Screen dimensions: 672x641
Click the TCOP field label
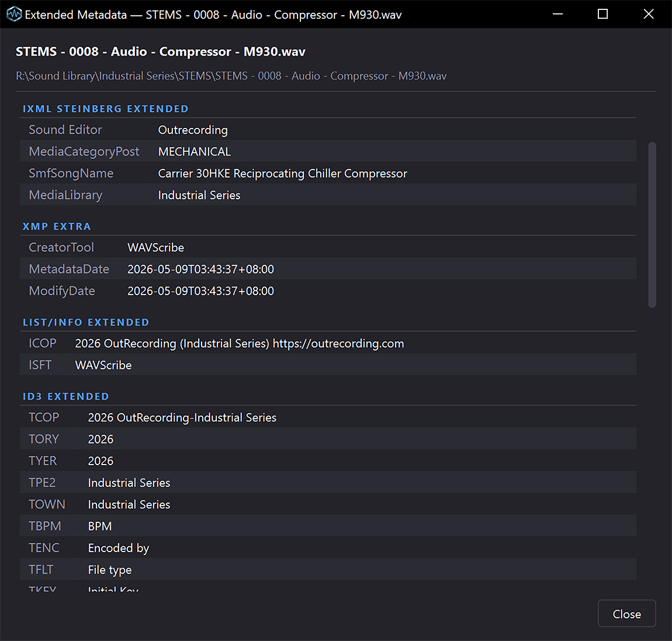(x=44, y=417)
